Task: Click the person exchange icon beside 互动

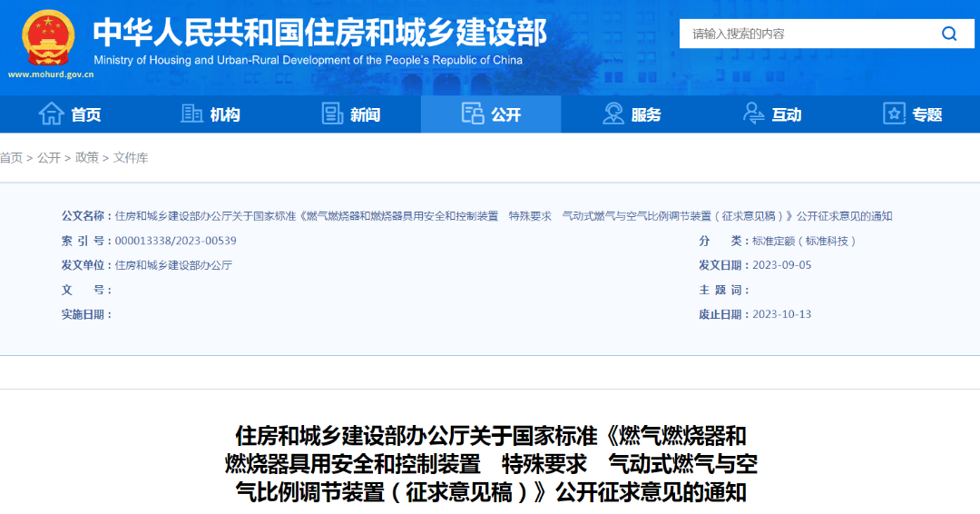Action: (754, 114)
